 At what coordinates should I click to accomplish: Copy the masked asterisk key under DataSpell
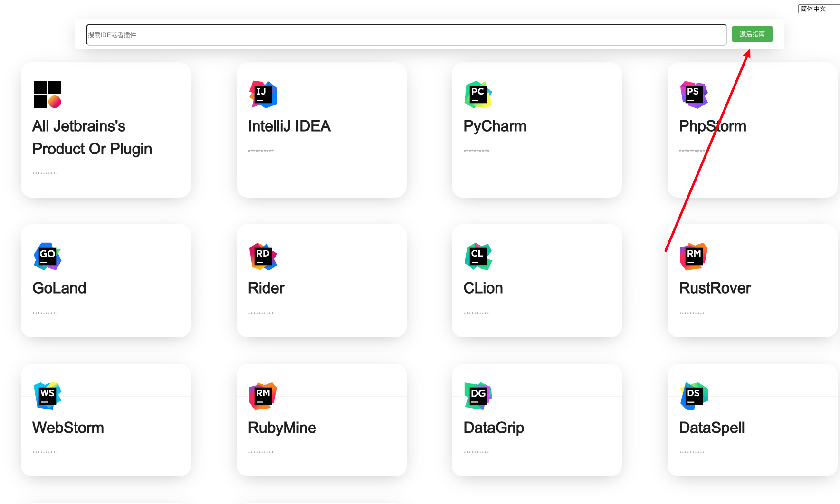click(692, 453)
